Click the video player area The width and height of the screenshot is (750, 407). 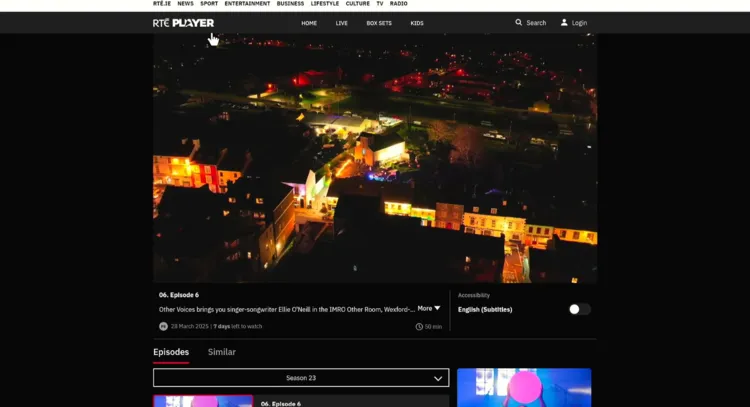tap(375, 158)
